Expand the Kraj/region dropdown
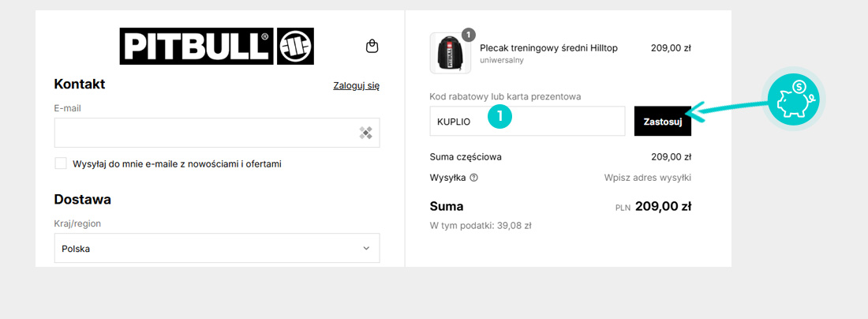Screen dimensions: 868x319 [x=217, y=248]
